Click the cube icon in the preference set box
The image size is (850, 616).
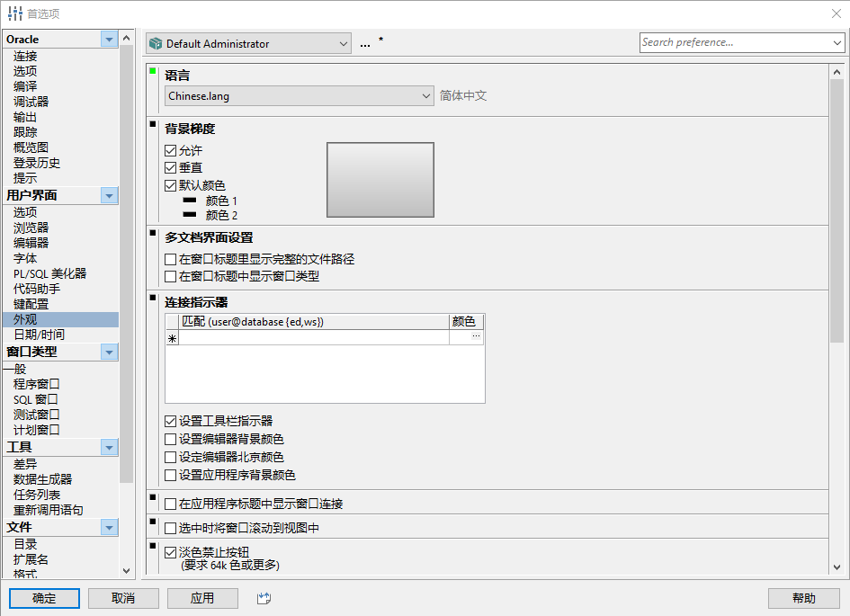156,43
